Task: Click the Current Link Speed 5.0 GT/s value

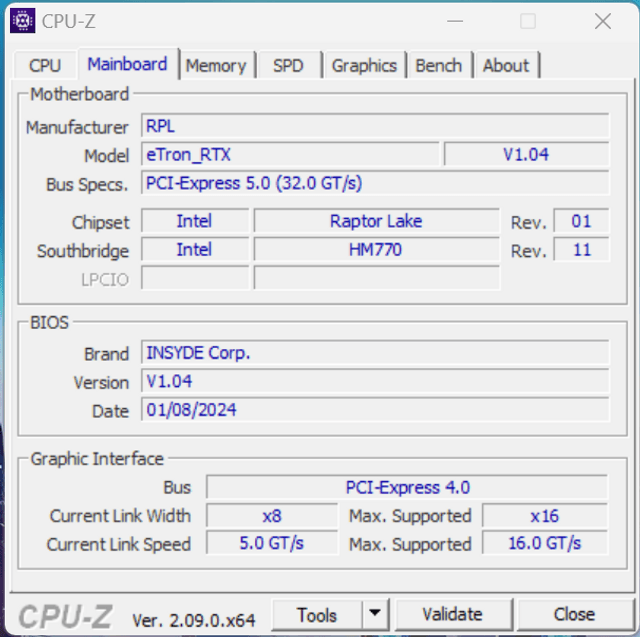Action: 272,543
